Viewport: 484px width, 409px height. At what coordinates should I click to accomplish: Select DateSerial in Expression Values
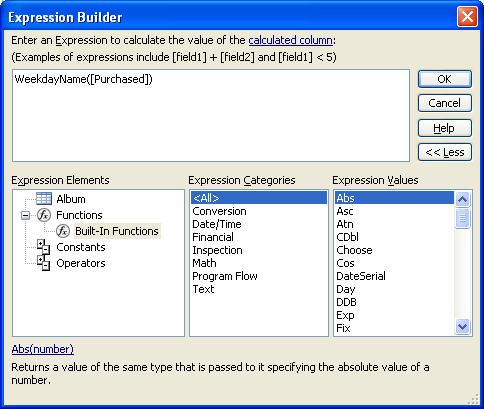coord(361,276)
